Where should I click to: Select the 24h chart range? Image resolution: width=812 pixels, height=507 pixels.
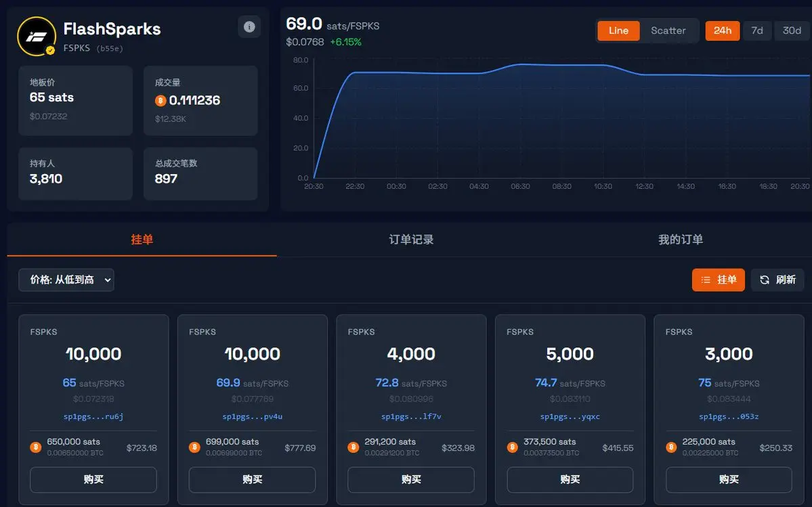[723, 30]
